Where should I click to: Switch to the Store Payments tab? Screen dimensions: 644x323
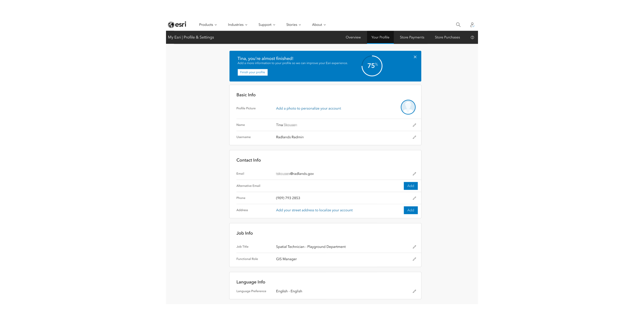pyautogui.click(x=412, y=37)
